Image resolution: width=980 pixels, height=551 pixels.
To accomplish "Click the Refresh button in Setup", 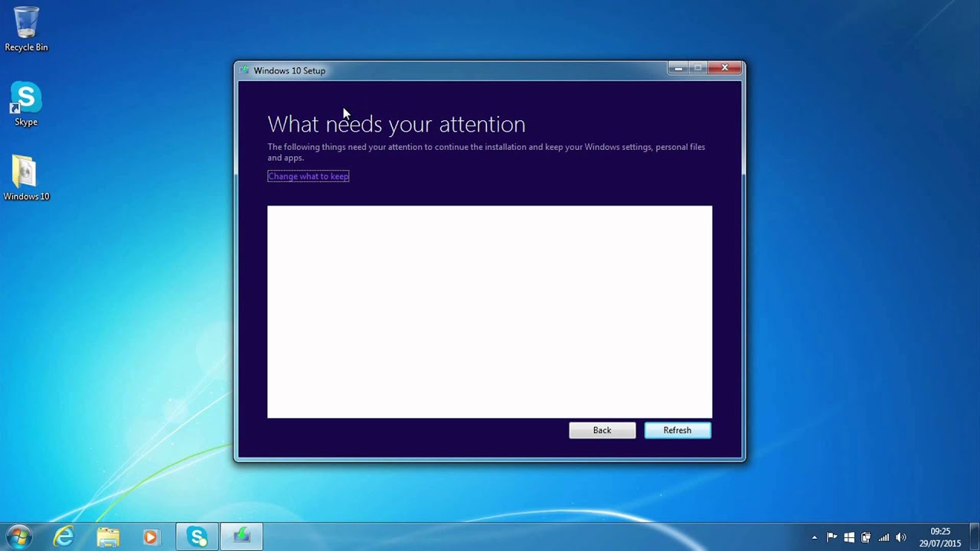I will 678,430.
